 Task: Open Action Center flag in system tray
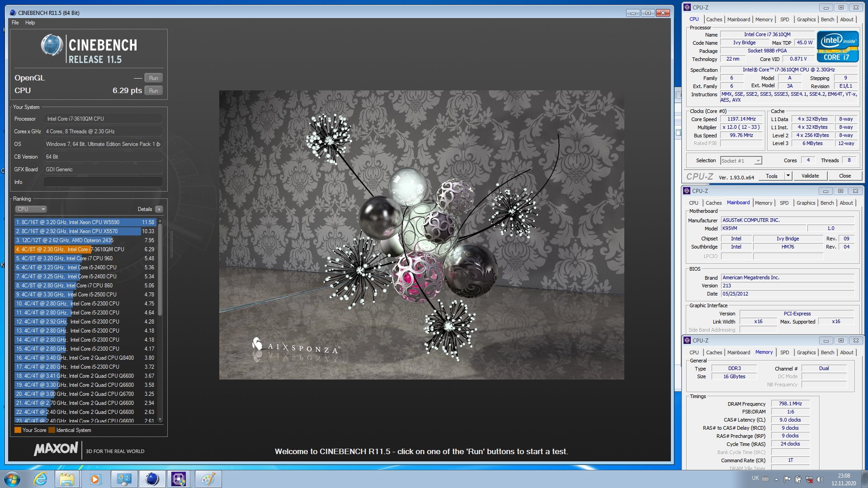point(787,479)
